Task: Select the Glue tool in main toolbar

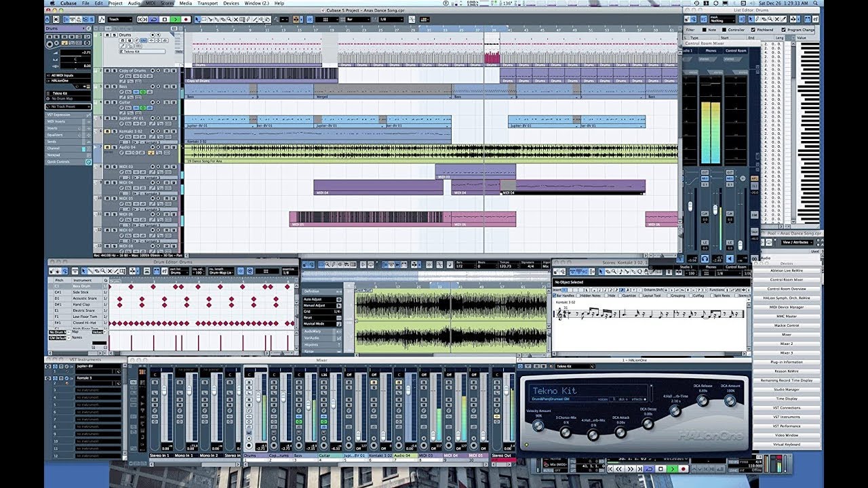Action: click(x=216, y=20)
